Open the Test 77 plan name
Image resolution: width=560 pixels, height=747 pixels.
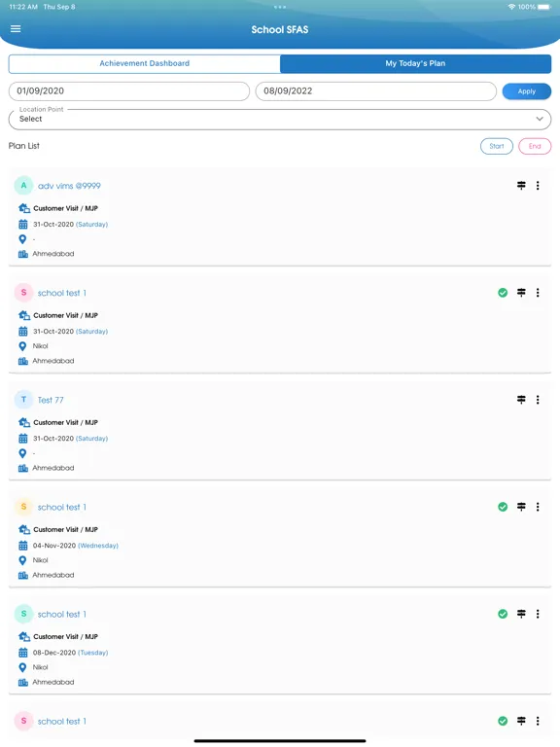coord(51,400)
